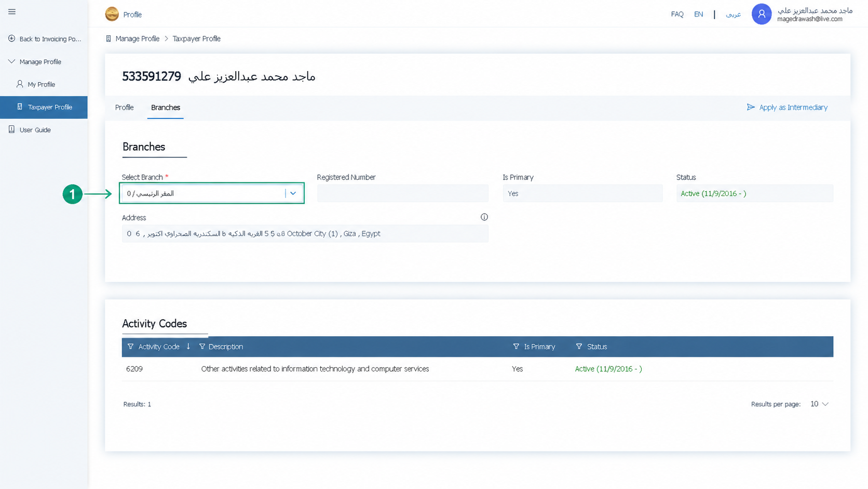This screenshot has height=489, width=868.
Task: Click the Address info icon
Action: [x=484, y=217]
